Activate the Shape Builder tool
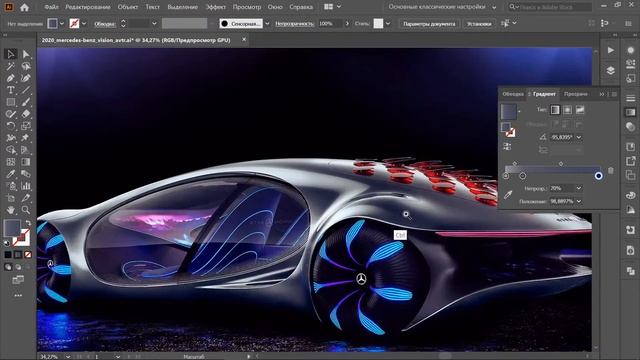Viewport: 640px width, 360px height. point(11,150)
